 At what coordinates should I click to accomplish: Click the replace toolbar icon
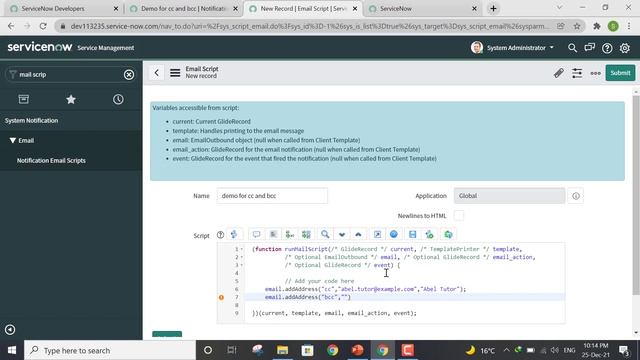pos(290,234)
